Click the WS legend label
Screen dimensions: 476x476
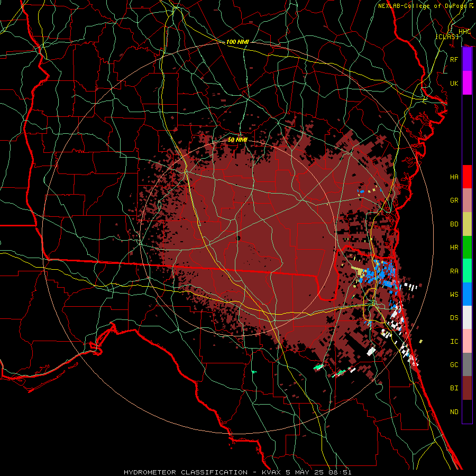(x=454, y=295)
